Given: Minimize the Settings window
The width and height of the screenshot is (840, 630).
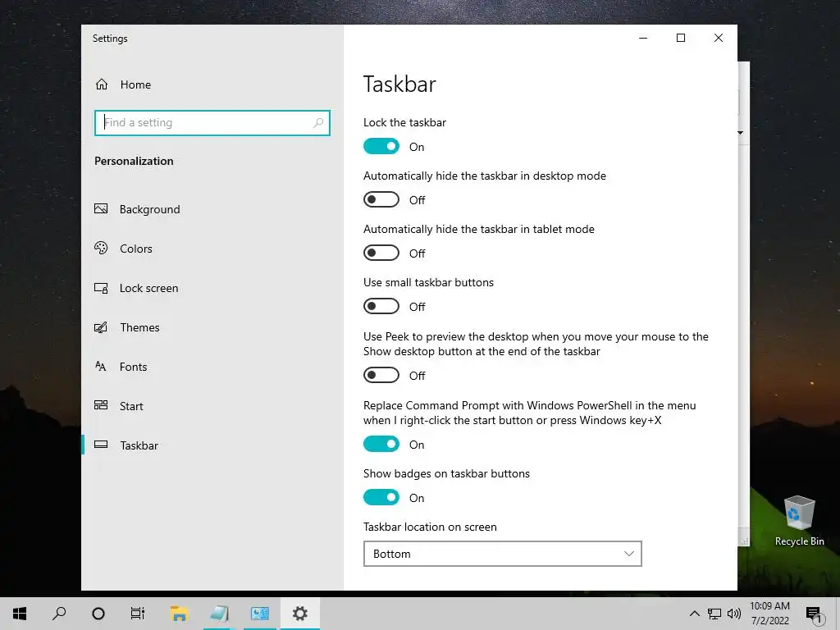Looking at the screenshot, I should 643,38.
